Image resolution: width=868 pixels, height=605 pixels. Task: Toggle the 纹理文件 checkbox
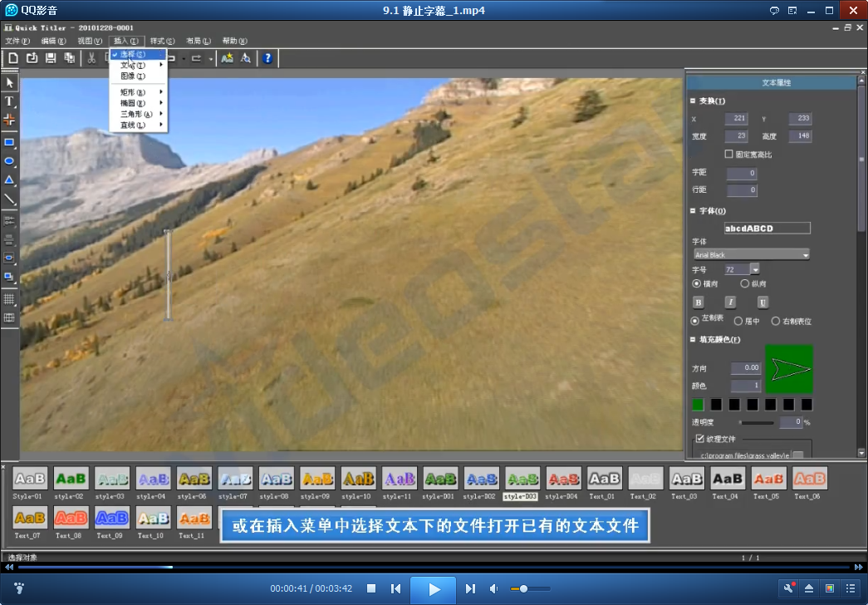[x=700, y=439]
